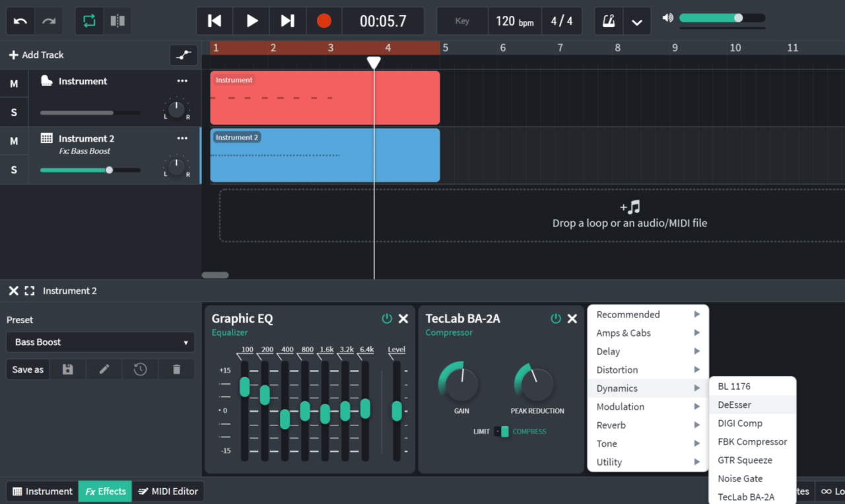Screen dimensions: 845x504
Task: Click the metronome icon in the top toolbar
Action: tap(608, 20)
